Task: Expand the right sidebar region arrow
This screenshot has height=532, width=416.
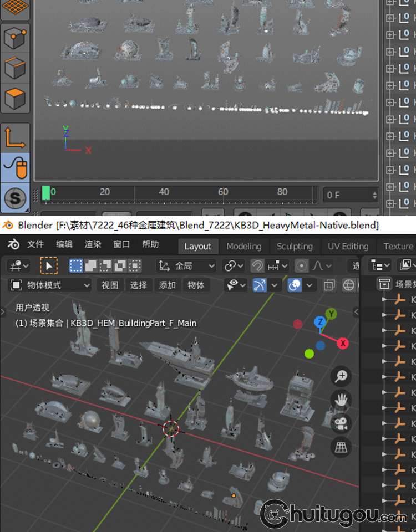Action: tap(356, 311)
